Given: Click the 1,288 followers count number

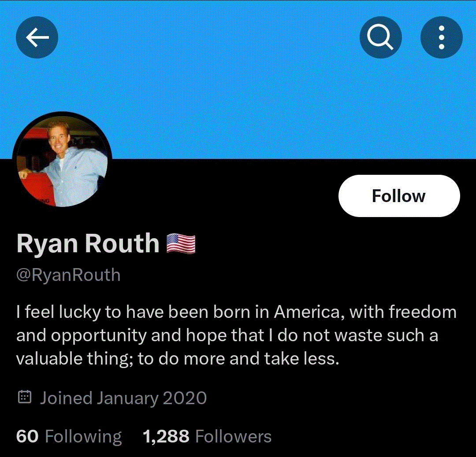Looking at the screenshot, I should [166, 437].
